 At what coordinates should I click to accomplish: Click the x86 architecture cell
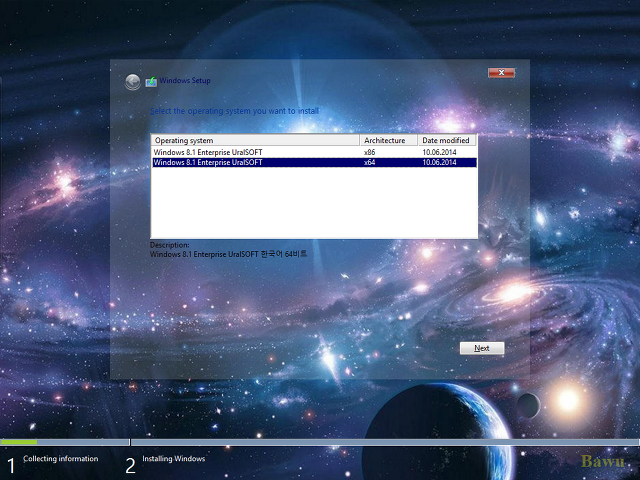coord(369,152)
